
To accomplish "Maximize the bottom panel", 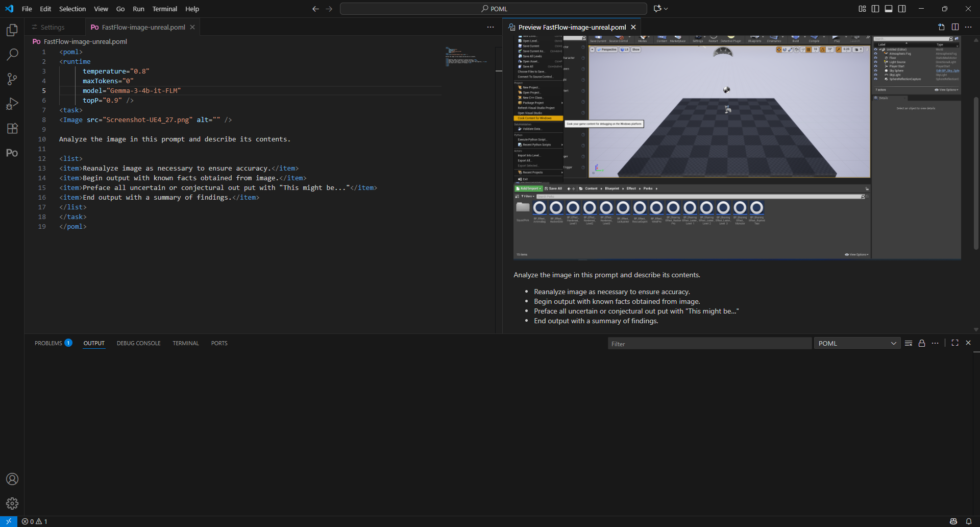I will coord(954,343).
